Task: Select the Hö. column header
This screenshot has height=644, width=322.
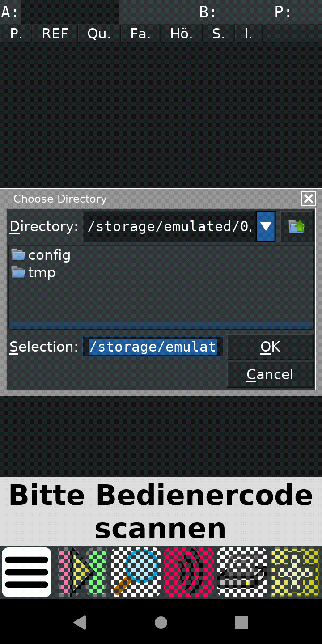Action: point(182,34)
